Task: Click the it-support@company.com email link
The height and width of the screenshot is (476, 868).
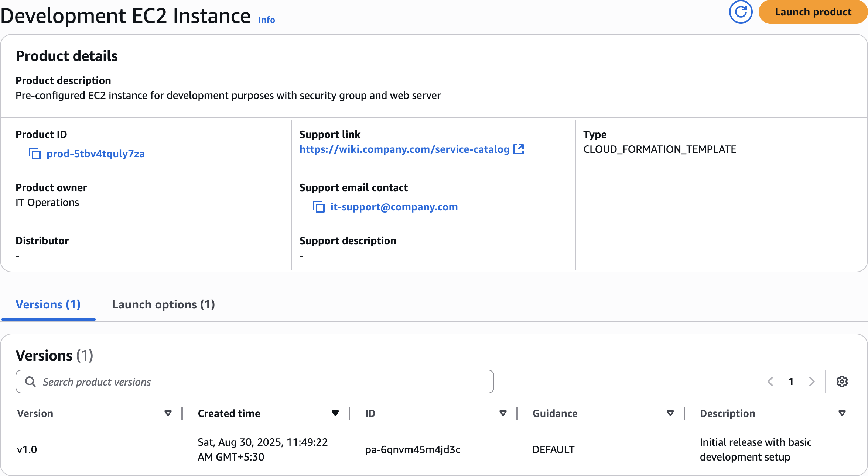Action: pyautogui.click(x=394, y=207)
